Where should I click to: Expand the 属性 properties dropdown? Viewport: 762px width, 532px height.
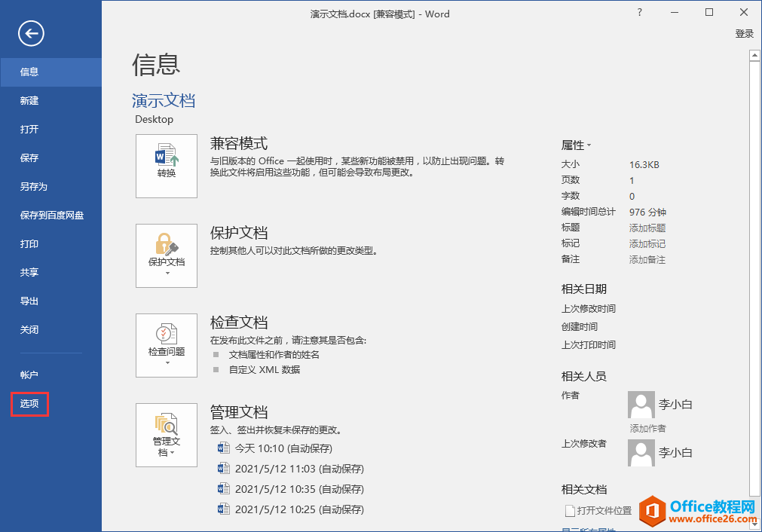point(577,145)
